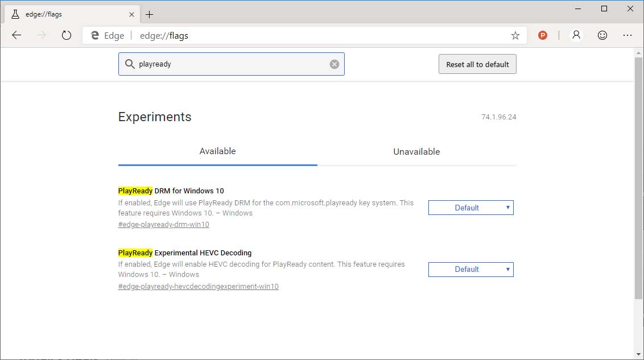Viewport: 644px width, 360px height.
Task: Click the smiley feedback icon
Action: [602, 35]
